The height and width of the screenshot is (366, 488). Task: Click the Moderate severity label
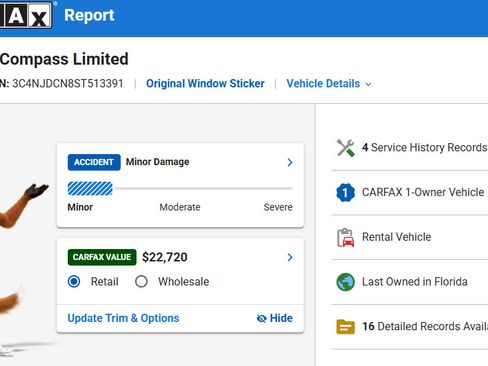180,207
